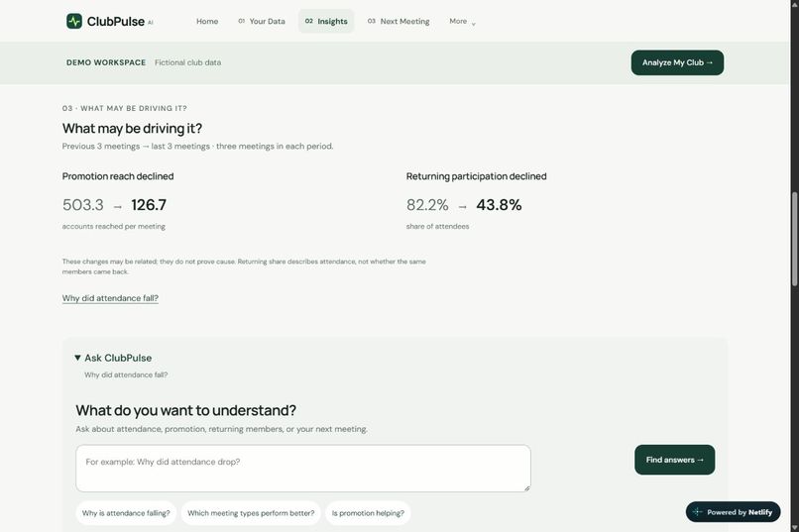The width and height of the screenshot is (799, 532).
Task: Click the 'Fictional club data' text
Action: (x=188, y=62)
